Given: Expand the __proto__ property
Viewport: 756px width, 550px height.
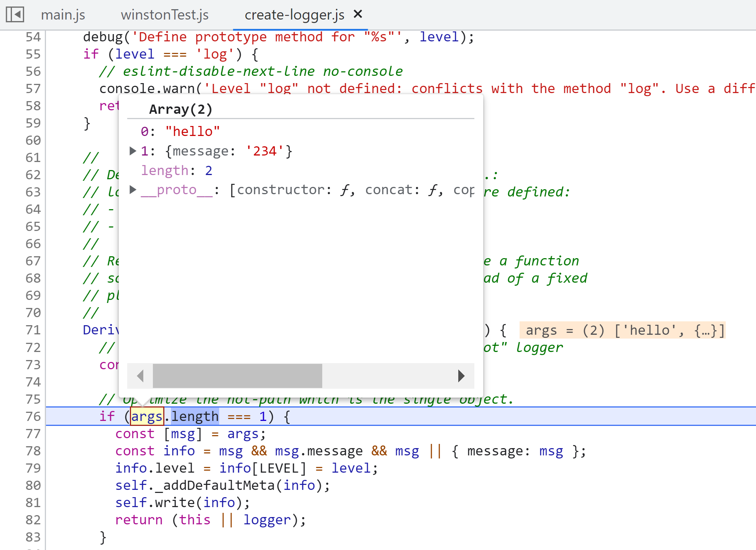Looking at the screenshot, I should tap(133, 190).
